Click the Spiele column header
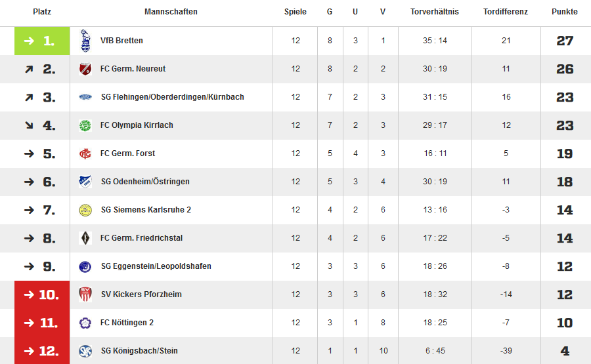This screenshot has width=591, height=364. (x=295, y=12)
